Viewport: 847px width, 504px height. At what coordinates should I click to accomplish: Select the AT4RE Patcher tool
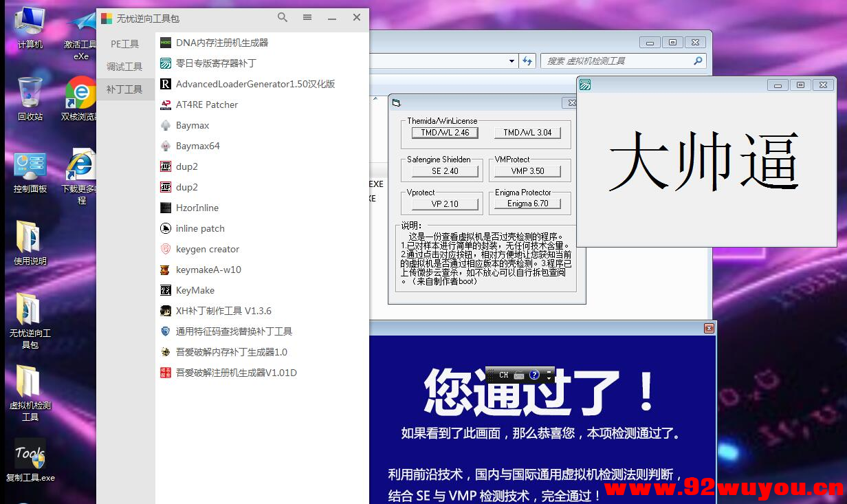(x=206, y=105)
